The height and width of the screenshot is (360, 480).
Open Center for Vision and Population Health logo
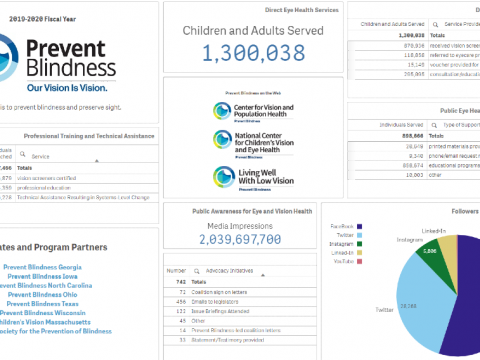point(254,111)
